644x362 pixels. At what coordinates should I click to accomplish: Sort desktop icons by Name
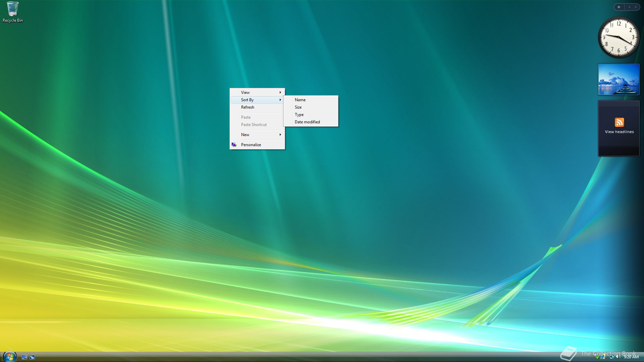click(300, 100)
